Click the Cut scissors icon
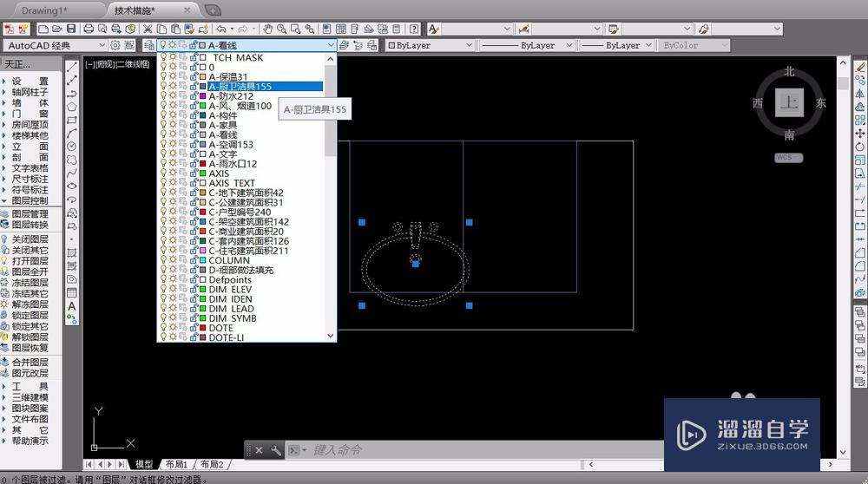This screenshot has height=484, width=868. click(148, 29)
